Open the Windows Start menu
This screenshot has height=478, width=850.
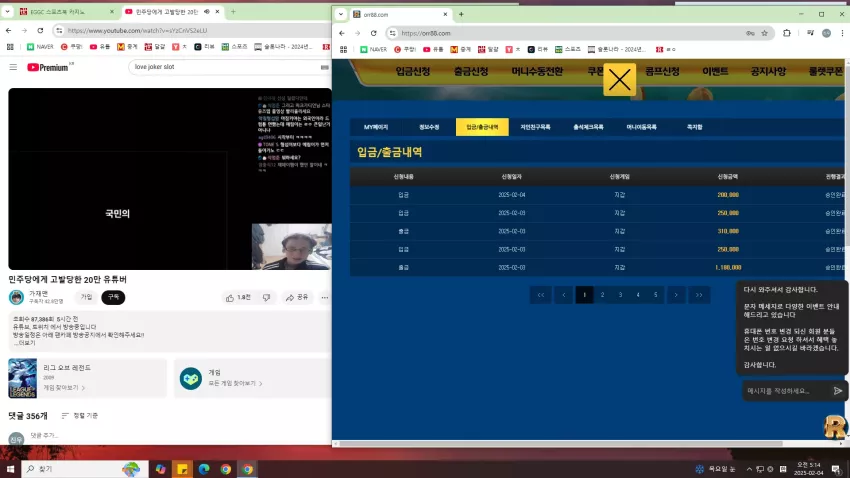coord(10,469)
